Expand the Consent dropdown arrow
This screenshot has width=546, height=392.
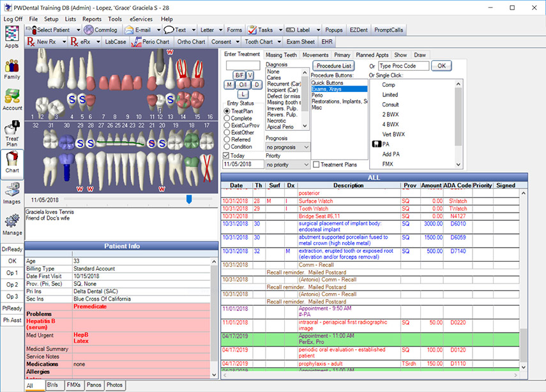[x=238, y=41]
